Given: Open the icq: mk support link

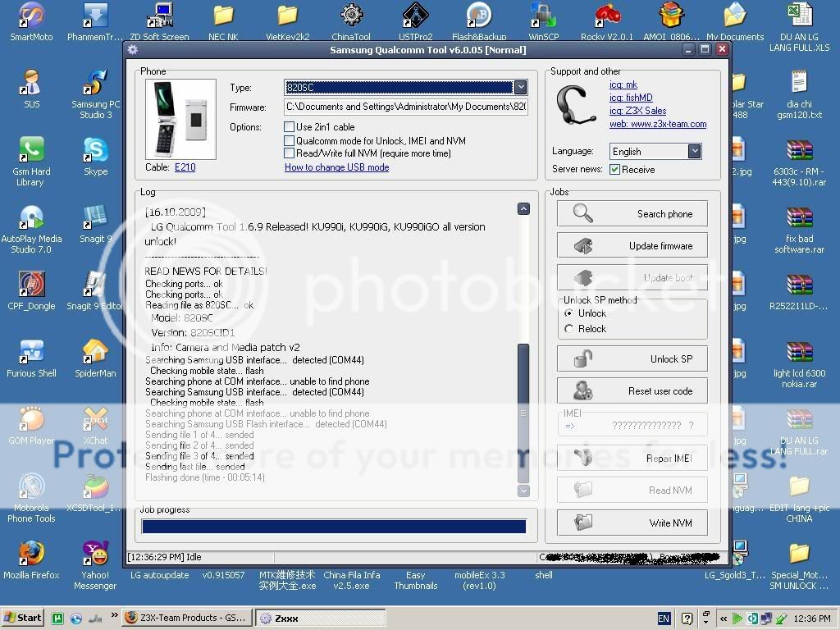Looking at the screenshot, I should pos(623,84).
